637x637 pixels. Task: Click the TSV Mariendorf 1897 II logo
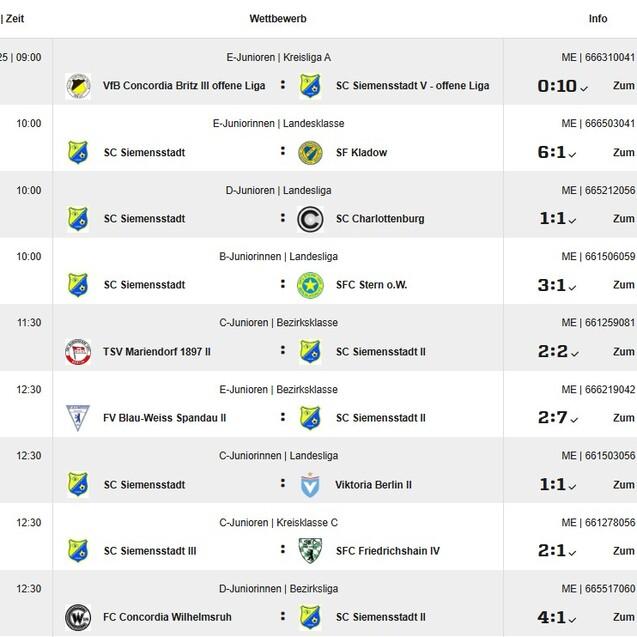[x=78, y=351]
